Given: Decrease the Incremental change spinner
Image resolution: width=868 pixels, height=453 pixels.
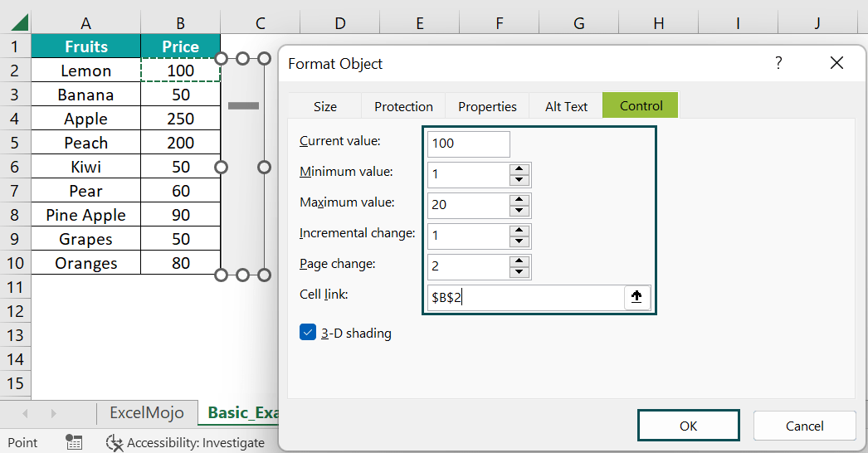Looking at the screenshot, I should click(x=519, y=241).
